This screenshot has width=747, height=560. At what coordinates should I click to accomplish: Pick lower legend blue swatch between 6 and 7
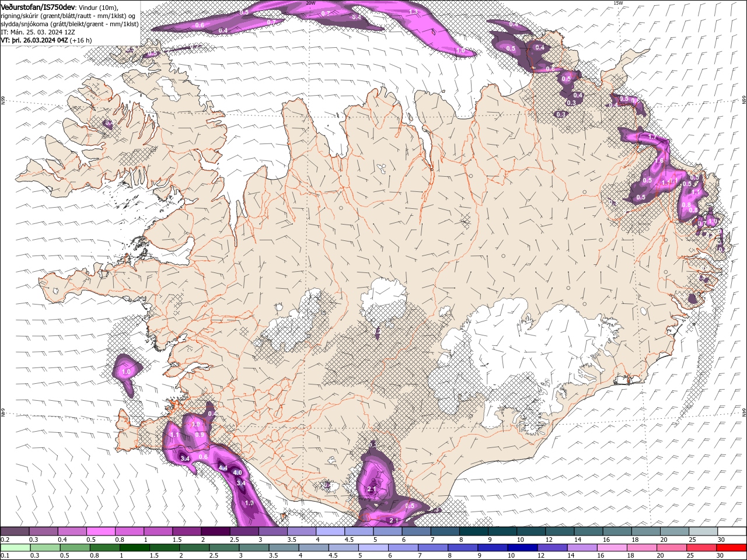point(403,548)
